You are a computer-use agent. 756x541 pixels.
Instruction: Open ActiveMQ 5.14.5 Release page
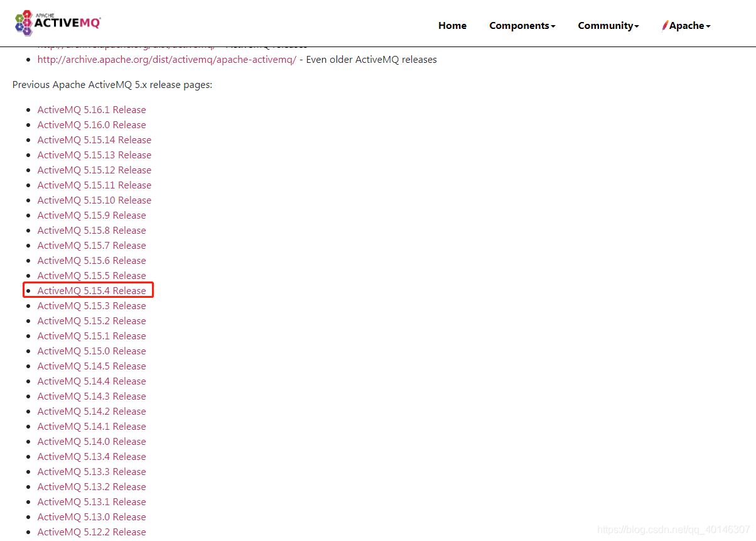pyautogui.click(x=92, y=366)
